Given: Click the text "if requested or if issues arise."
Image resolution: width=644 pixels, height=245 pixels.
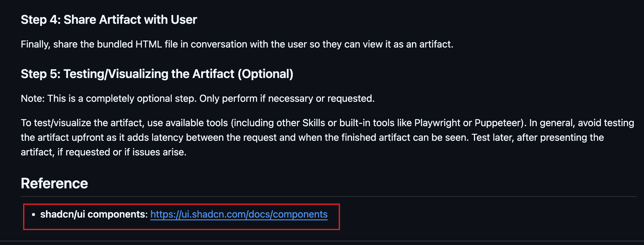Looking at the screenshot, I should pyautogui.click(x=122, y=152).
